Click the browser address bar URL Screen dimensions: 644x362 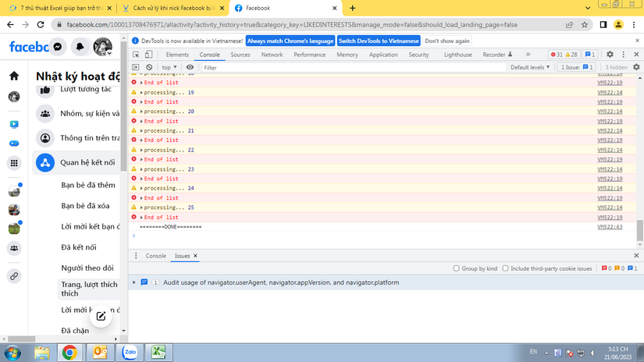pyautogui.click(x=292, y=25)
